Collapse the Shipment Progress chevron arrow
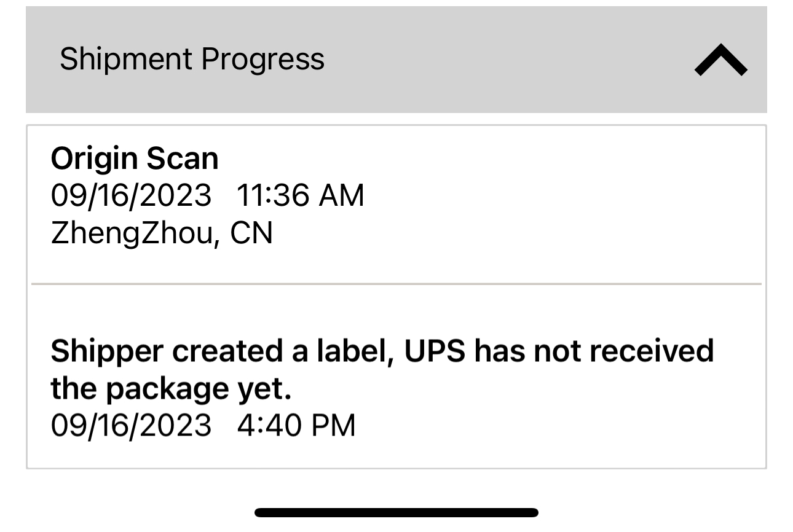793x532 pixels. pos(720,61)
